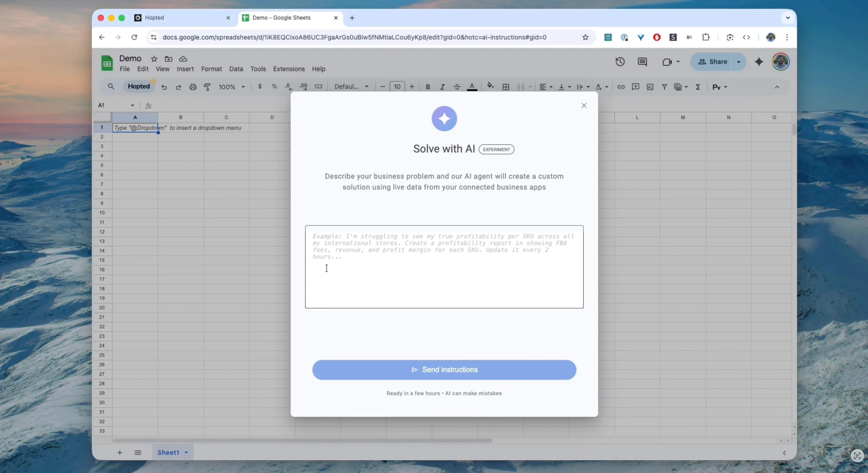The image size is (868, 473).
Task: Click the Share button
Action: point(712,62)
